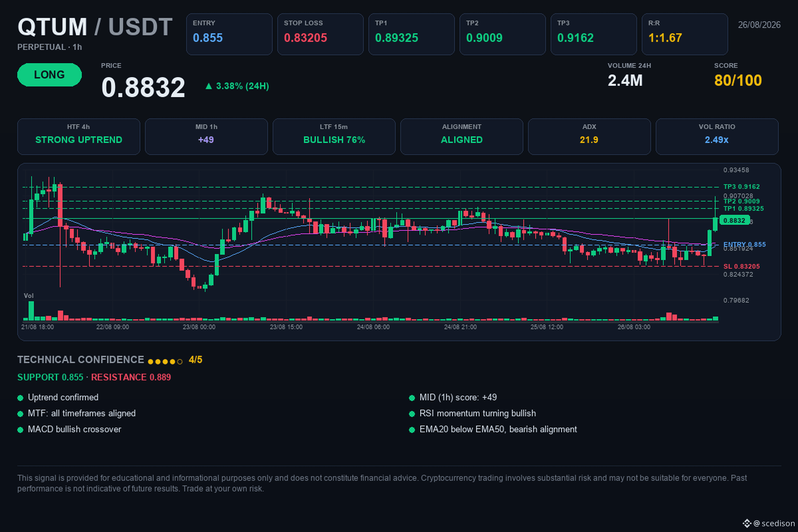Click the green dot beside Uptrend confirmed
Viewport: 798px width, 532px height.
20,398
